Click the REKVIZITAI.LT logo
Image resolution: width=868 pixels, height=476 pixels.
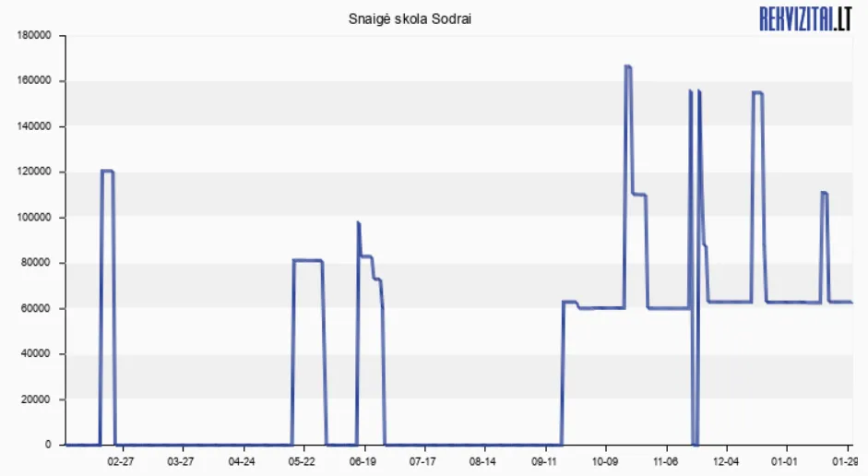coord(804,18)
